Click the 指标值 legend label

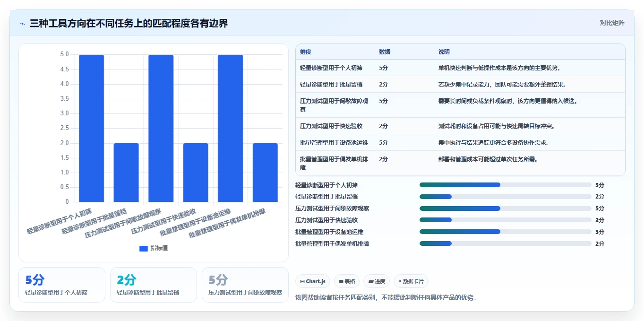point(159,248)
